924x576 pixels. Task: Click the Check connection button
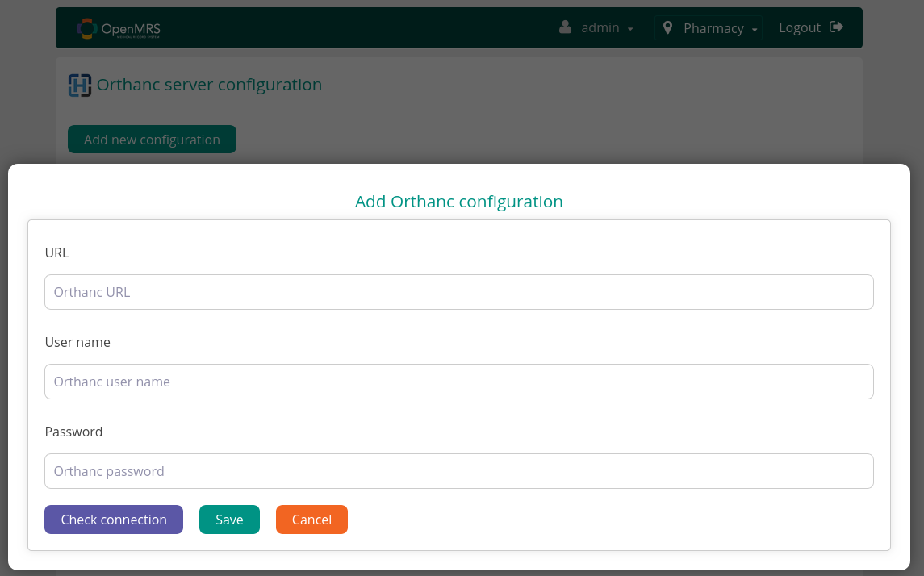(x=114, y=520)
